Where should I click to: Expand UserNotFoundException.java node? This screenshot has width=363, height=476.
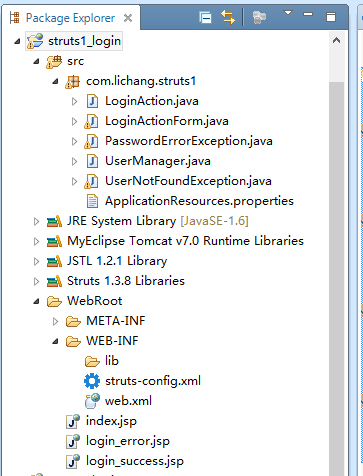(74, 181)
